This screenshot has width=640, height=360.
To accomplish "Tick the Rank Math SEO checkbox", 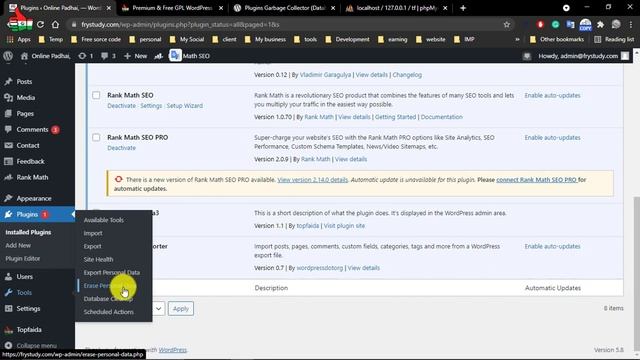I will pyautogui.click(x=96, y=95).
